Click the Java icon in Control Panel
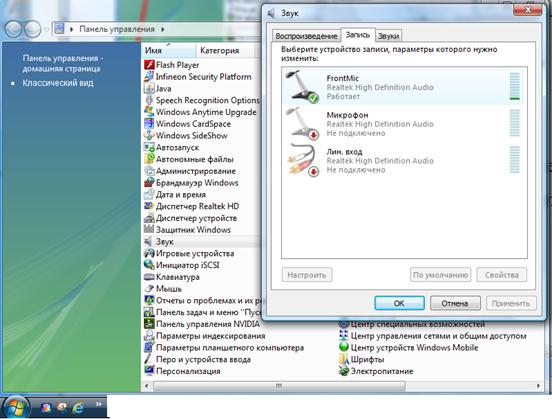 click(x=149, y=88)
